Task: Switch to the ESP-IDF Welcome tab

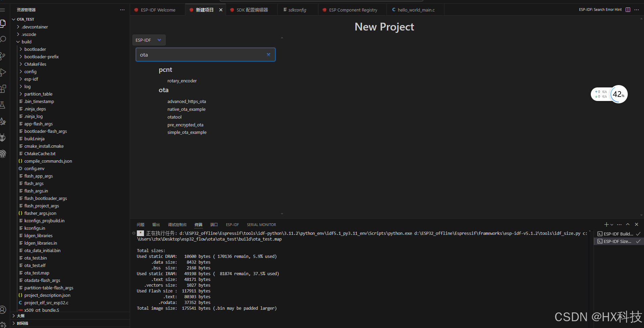Action: tap(158, 10)
